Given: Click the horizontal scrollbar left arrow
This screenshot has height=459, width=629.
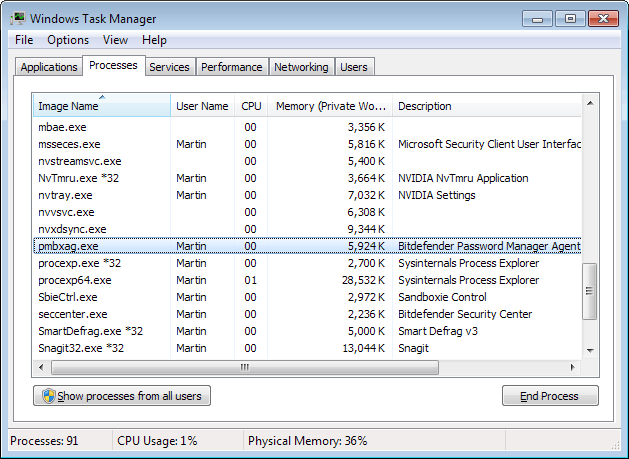Looking at the screenshot, I should (41, 367).
